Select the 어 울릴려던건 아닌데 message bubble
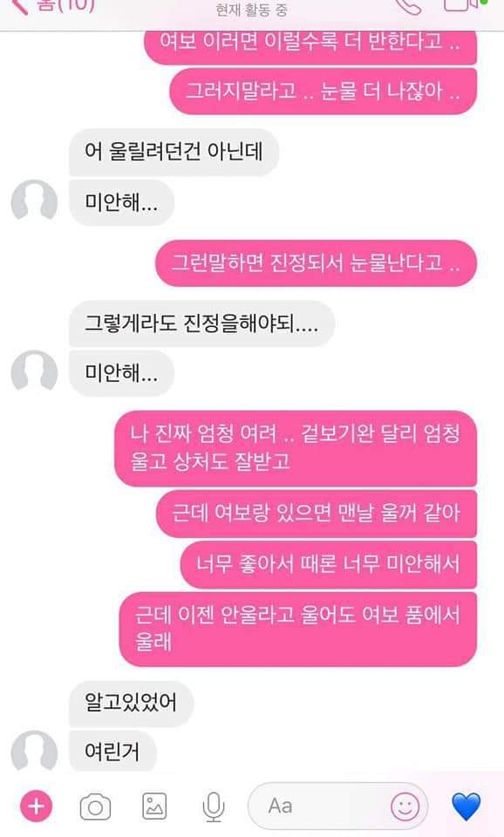This screenshot has width=504, height=837. click(x=174, y=152)
